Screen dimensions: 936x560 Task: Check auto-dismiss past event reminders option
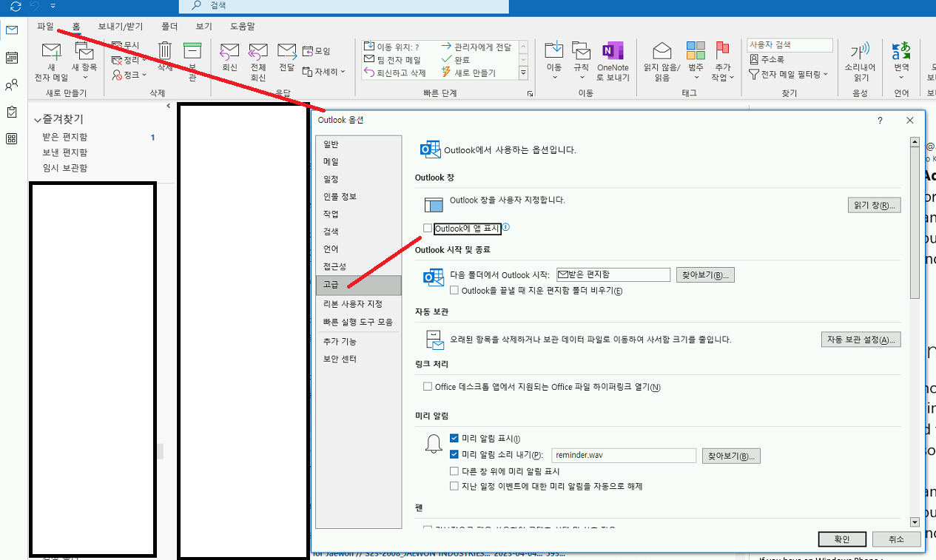[454, 487]
